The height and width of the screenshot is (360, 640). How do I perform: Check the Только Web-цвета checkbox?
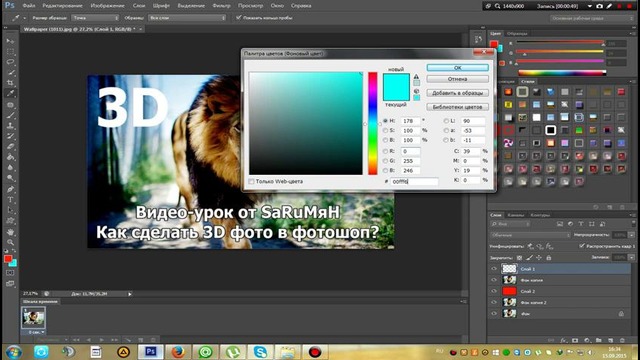click(x=251, y=181)
